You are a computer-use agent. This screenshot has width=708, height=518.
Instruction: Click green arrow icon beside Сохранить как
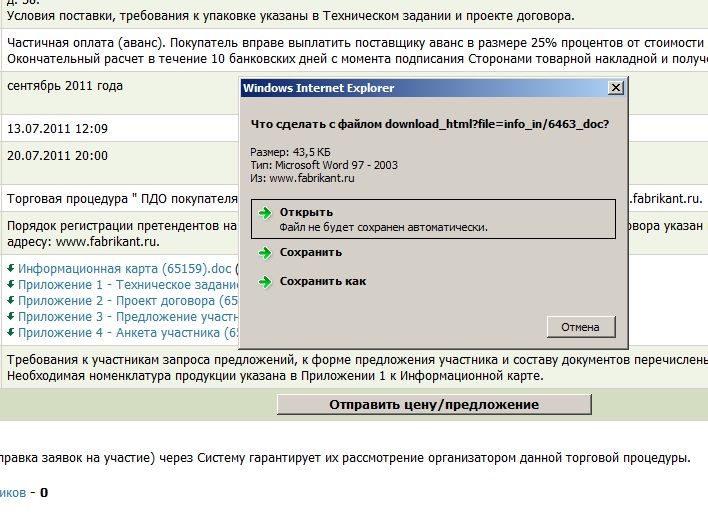[265, 282]
